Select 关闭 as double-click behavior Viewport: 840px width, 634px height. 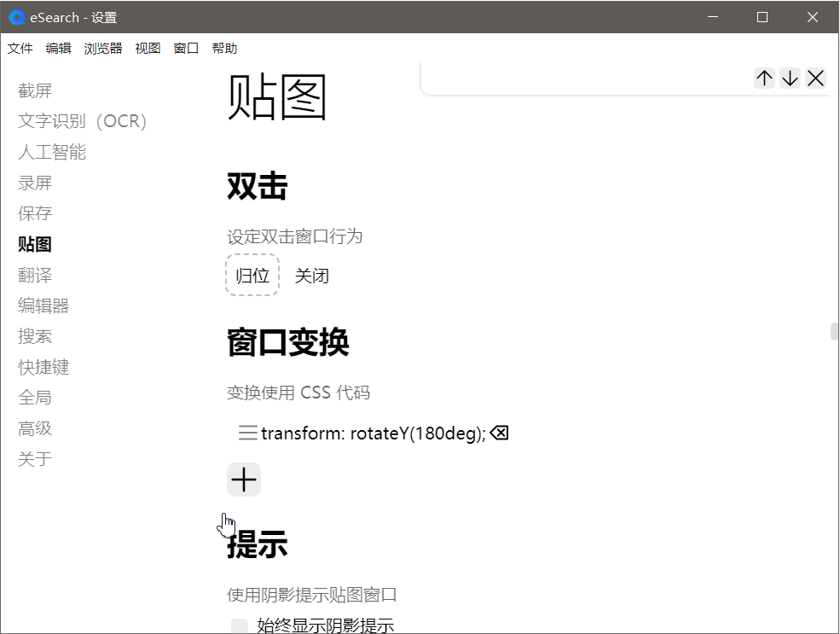[312, 275]
